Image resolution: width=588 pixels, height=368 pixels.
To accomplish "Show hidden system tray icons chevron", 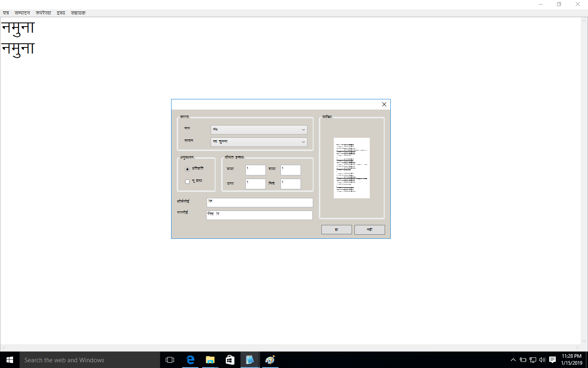I will pyautogui.click(x=513, y=360).
